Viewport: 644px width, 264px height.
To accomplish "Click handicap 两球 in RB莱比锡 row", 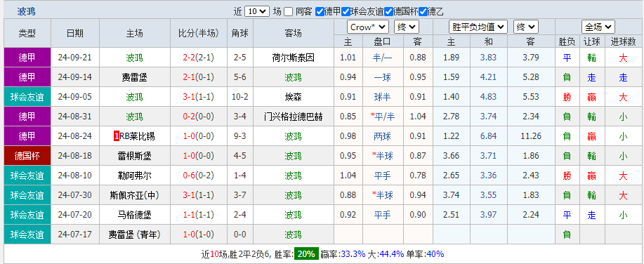I will tap(382, 136).
